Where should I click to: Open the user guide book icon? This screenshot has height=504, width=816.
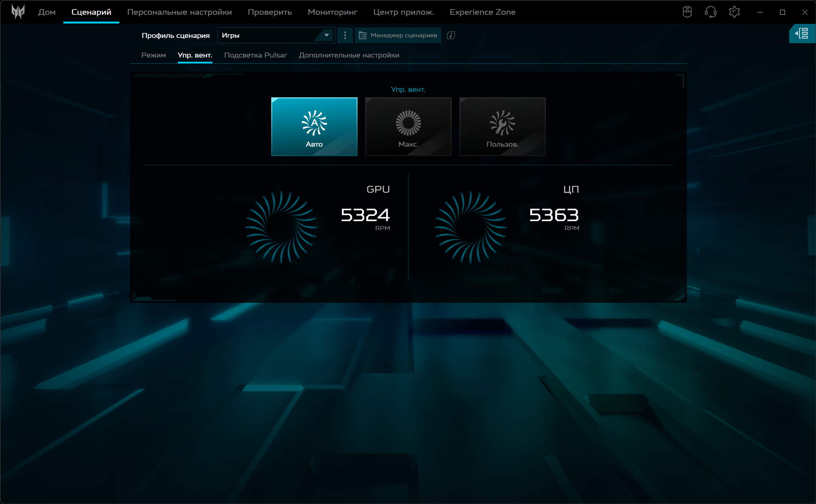[x=687, y=12]
